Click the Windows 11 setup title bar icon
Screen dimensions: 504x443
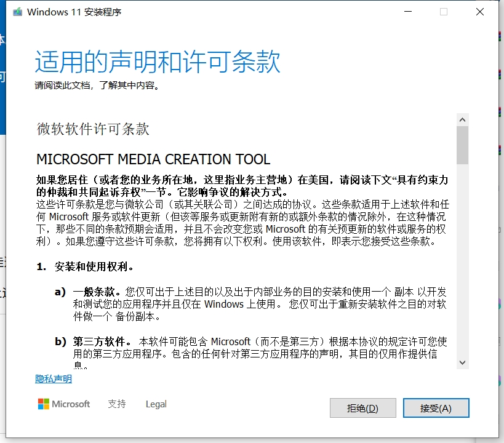pos(18,12)
